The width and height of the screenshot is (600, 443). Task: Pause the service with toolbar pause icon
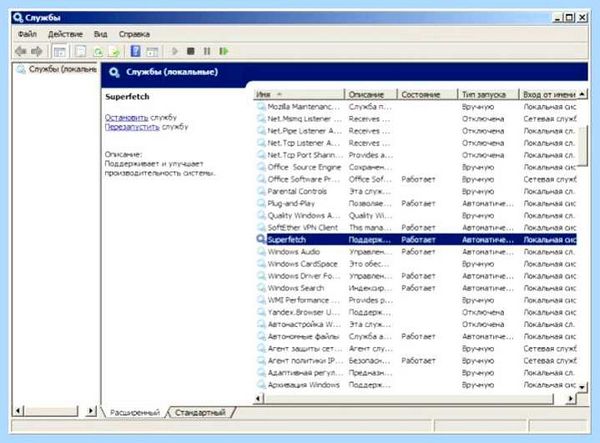(x=207, y=51)
